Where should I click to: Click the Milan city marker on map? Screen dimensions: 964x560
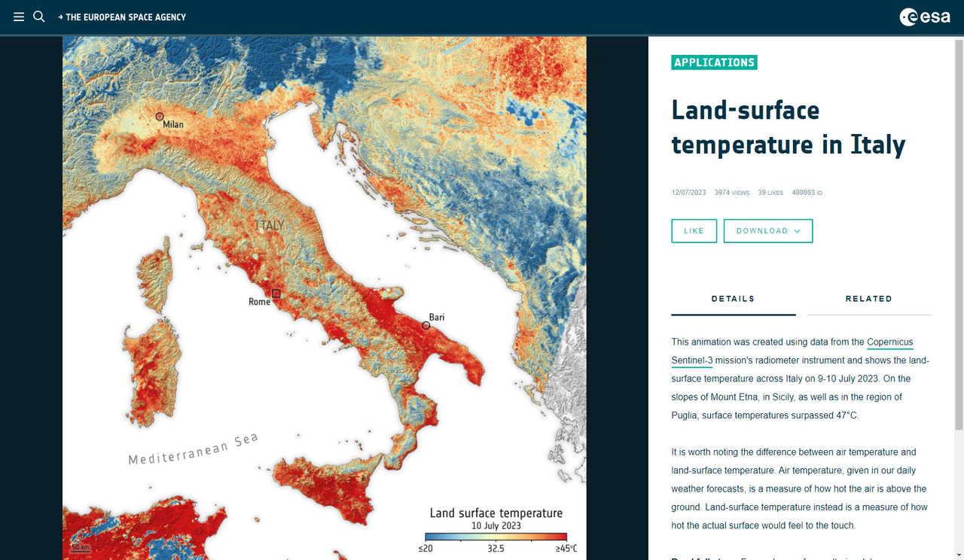coord(160,116)
